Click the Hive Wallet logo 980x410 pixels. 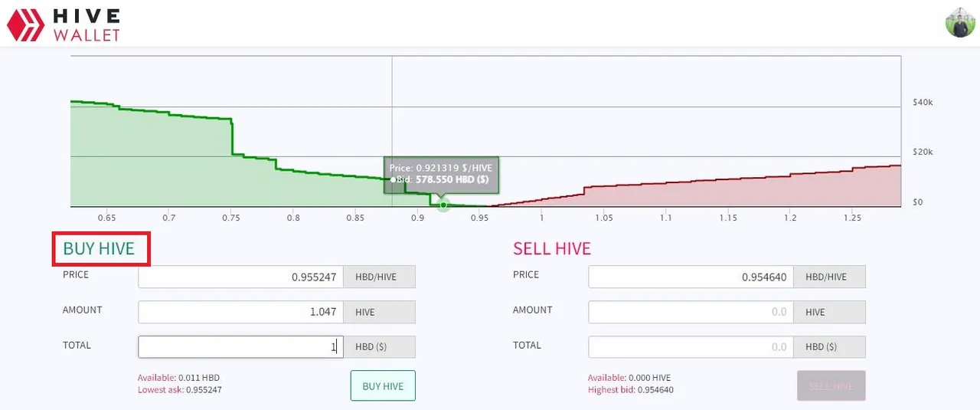(64, 24)
